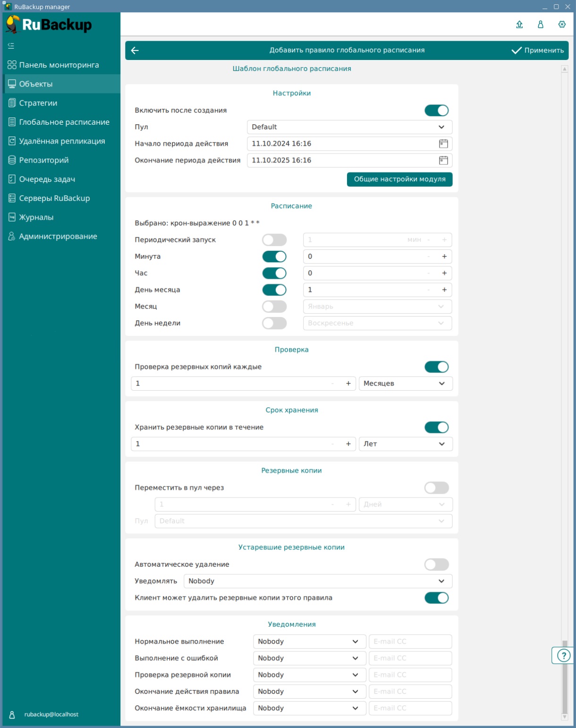The height and width of the screenshot is (728, 576).
Task: Open the Месяцев verification period dropdown
Action: (405, 384)
